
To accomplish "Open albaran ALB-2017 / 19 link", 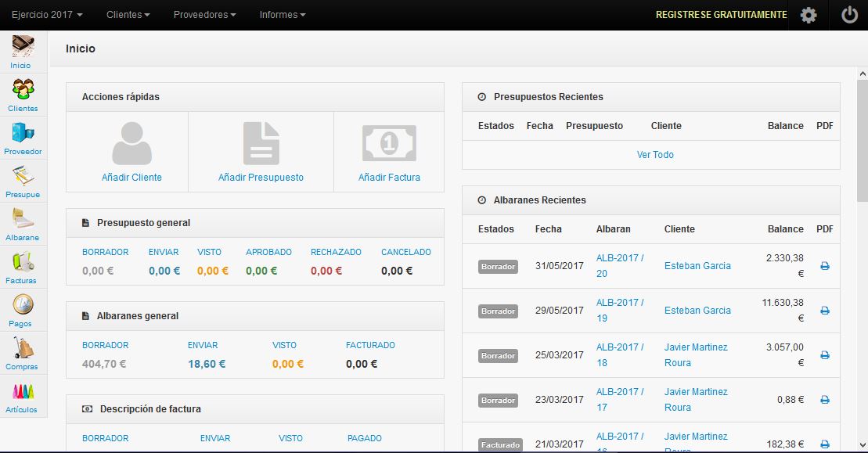I will [x=620, y=311].
